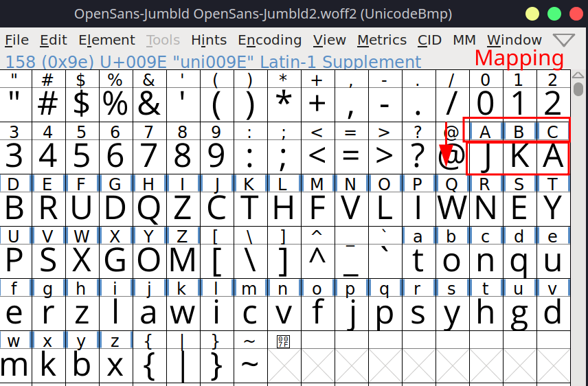Select the left curly brace glyph cell
Screen dimensions: 588x386
[149, 356]
